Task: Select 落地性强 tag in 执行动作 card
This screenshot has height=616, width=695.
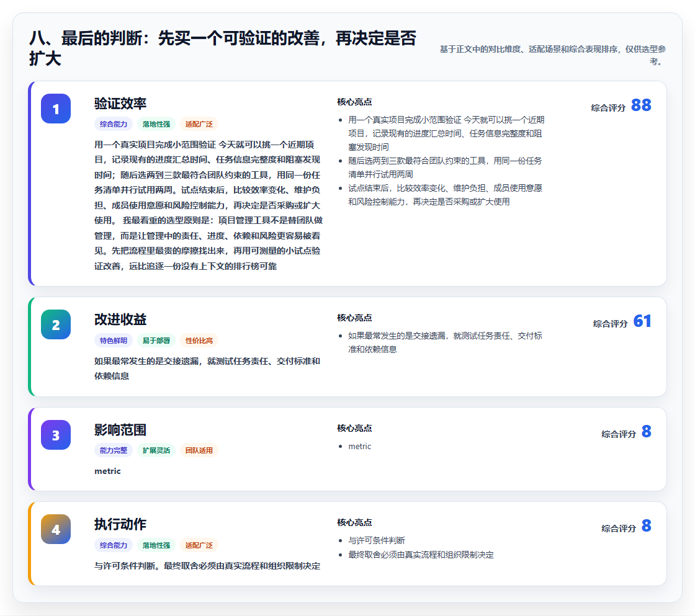Action: click(x=156, y=545)
